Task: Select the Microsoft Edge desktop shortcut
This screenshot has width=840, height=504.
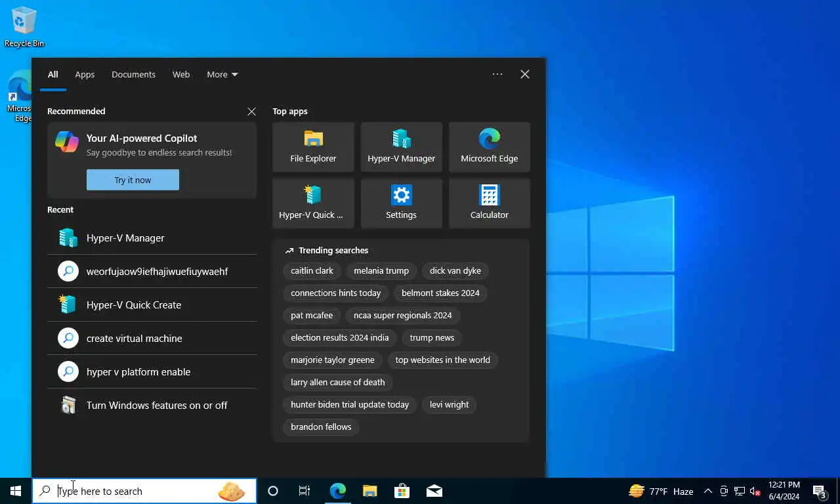Action: point(20,97)
